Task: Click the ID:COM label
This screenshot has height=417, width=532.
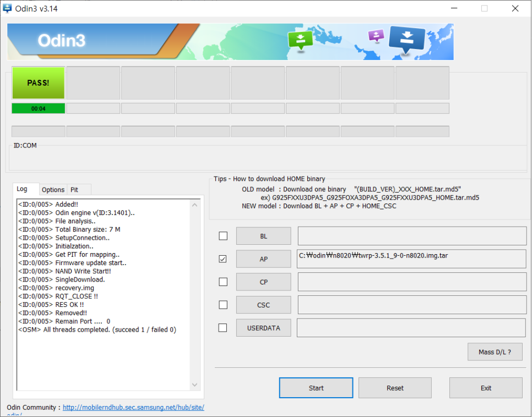Action: coord(25,145)
